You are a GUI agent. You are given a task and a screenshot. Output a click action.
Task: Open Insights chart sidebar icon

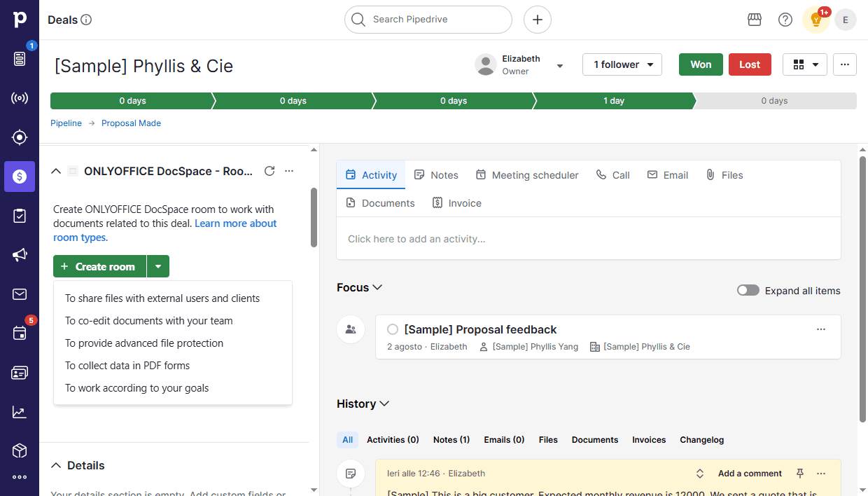[20, 412]
